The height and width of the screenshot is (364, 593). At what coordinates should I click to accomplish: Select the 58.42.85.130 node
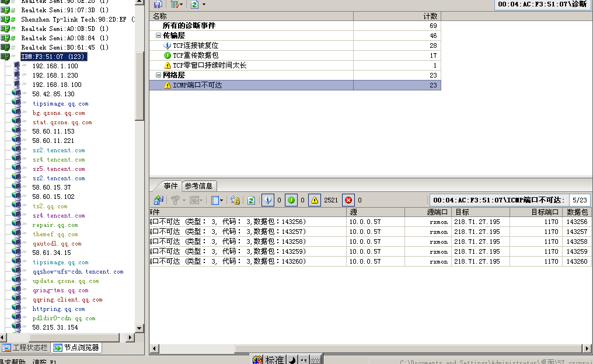point(53,94)
